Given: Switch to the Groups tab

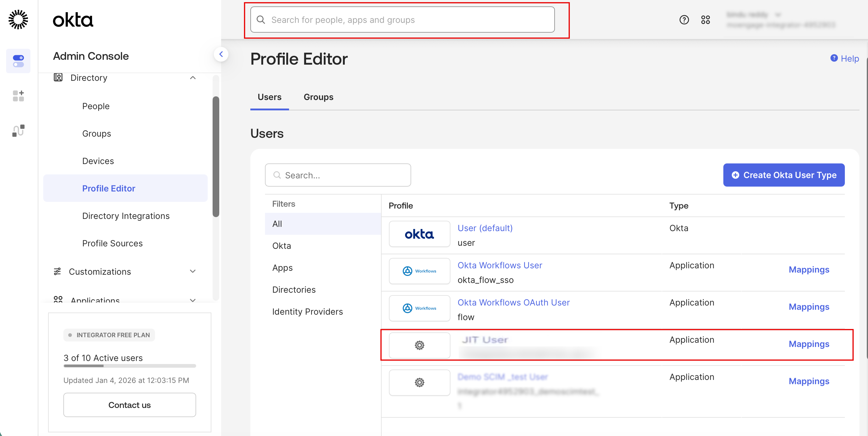Looking at the screenshot, I should coord(318,97).
